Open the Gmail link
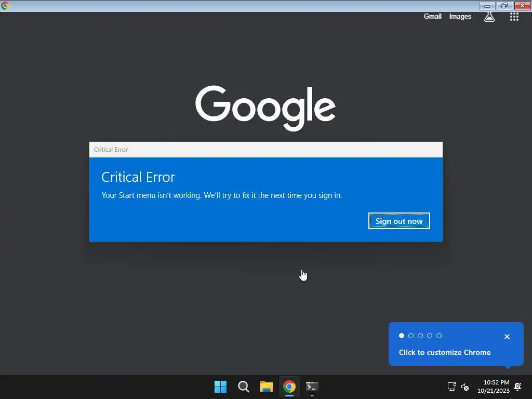This screenshot has height=399, width=532. (432, 16)
